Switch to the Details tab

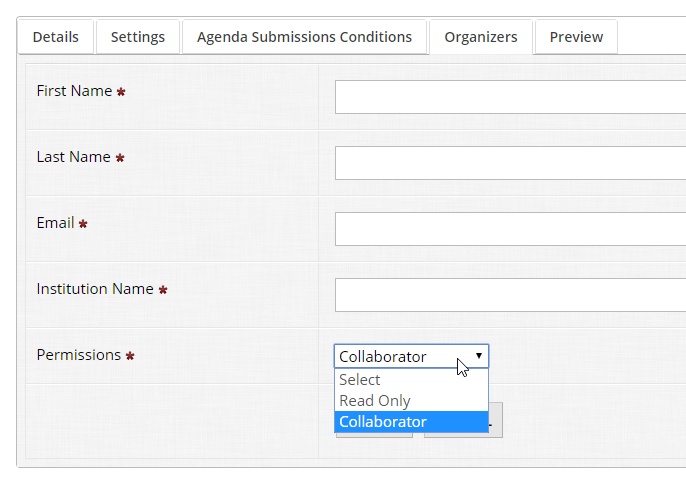tap(55, 37)
